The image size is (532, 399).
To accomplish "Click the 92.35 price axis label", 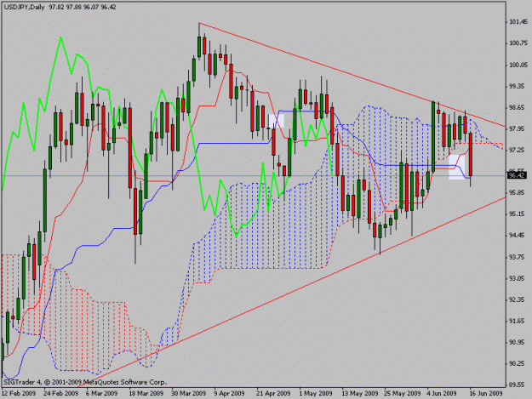I will (518, 300).
